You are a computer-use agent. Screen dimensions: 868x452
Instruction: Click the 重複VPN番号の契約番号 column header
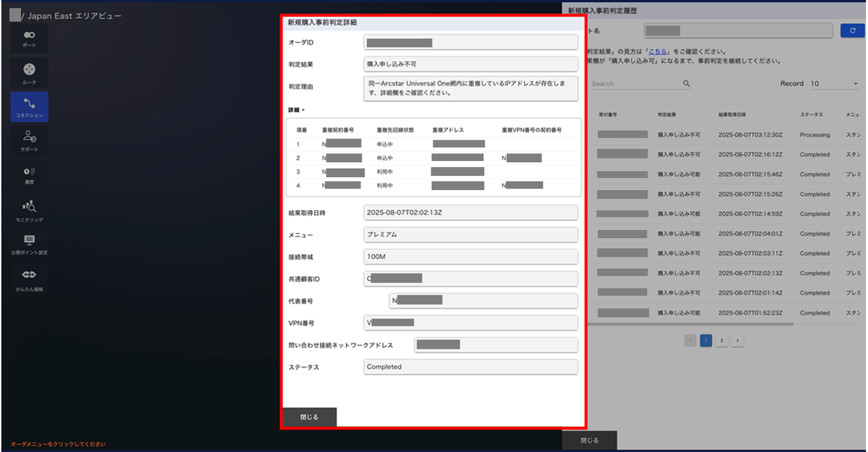click(x=530, y=130)
